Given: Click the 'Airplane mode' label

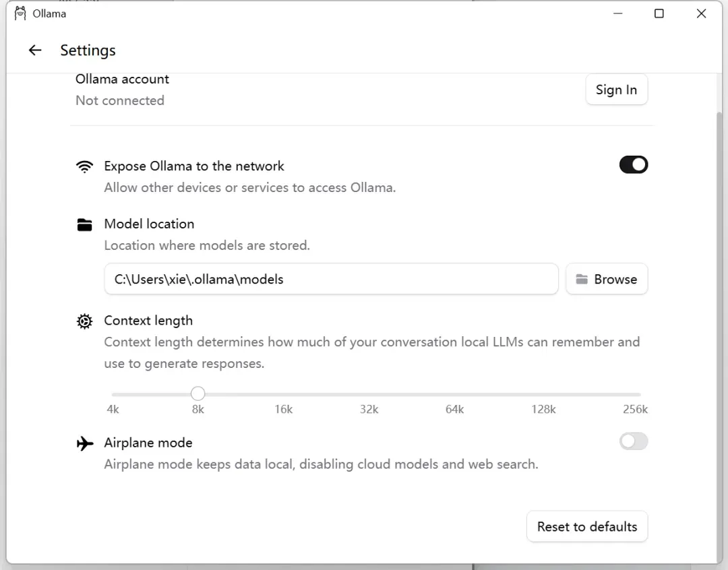Looking at the screenshot, I should point(148,443).
